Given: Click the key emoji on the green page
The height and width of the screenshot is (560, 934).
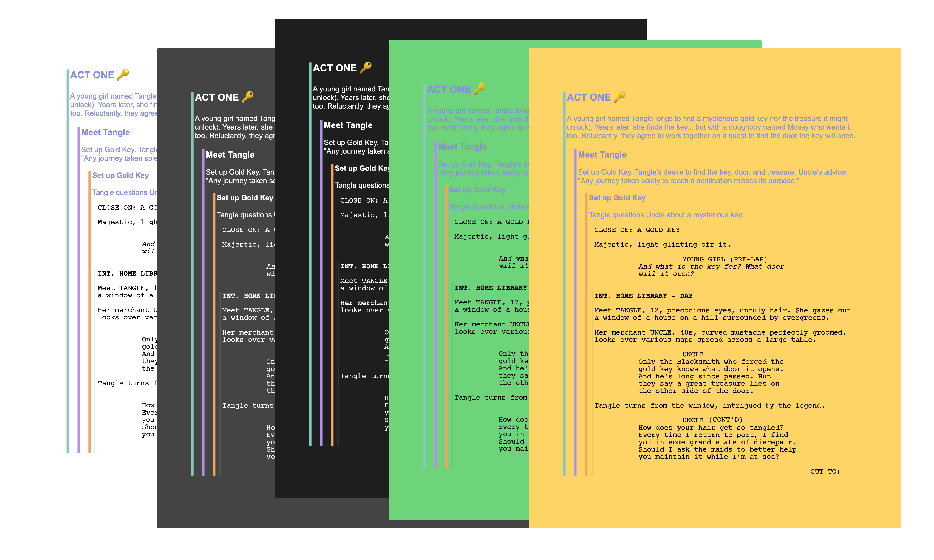Looking at the screenshot, I should click(x=480, y=89).
